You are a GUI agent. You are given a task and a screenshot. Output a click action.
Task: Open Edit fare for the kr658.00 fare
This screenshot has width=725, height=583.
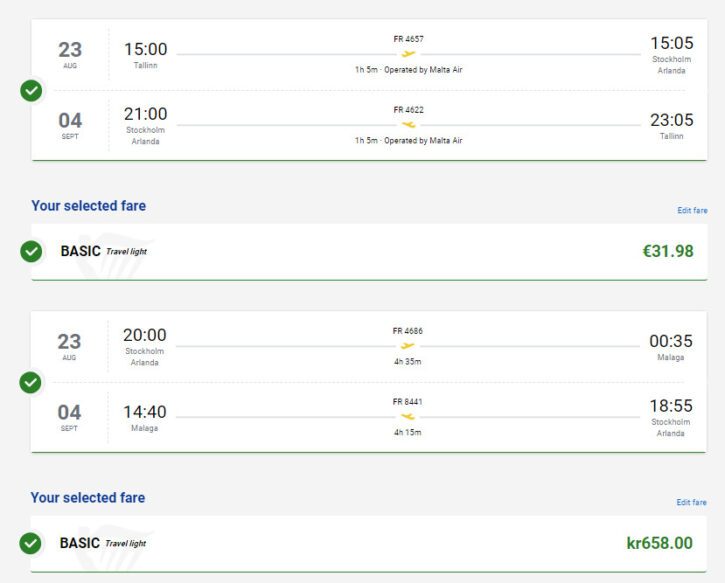[691, 502]
